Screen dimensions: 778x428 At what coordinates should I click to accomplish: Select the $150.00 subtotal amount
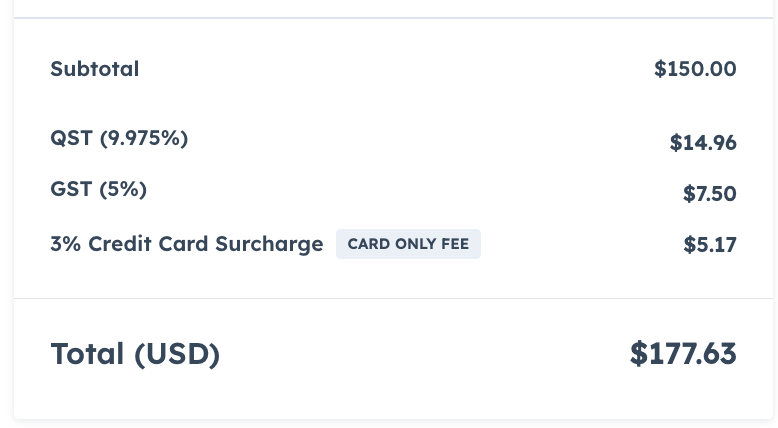[x=695, y=69]
